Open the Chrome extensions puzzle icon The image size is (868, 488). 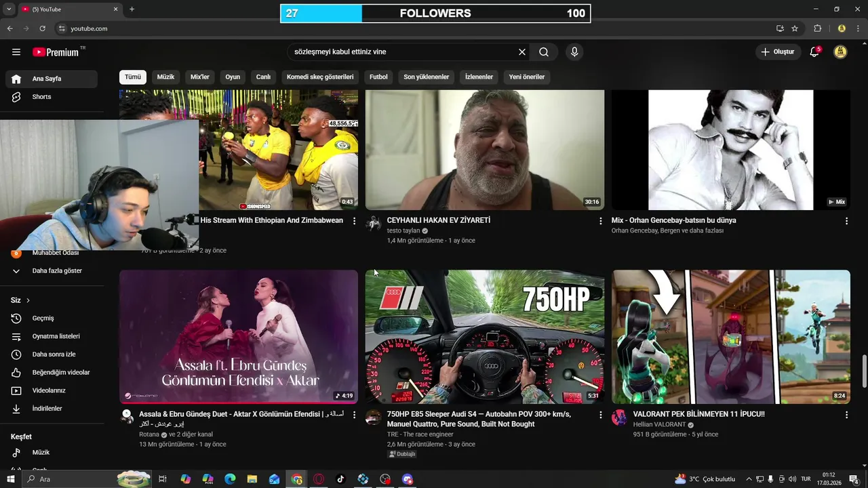(x=817, y=28)
